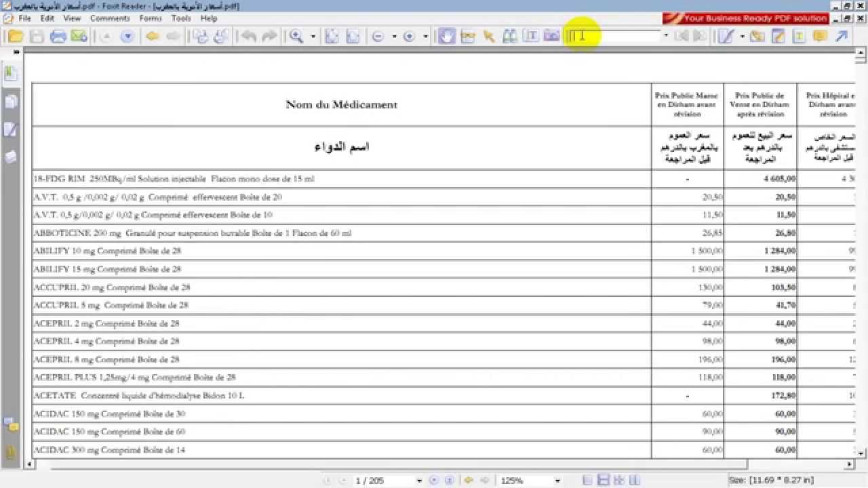868x488 pixels.
Task: Open the Forms menu
Action: coord(151,18)
